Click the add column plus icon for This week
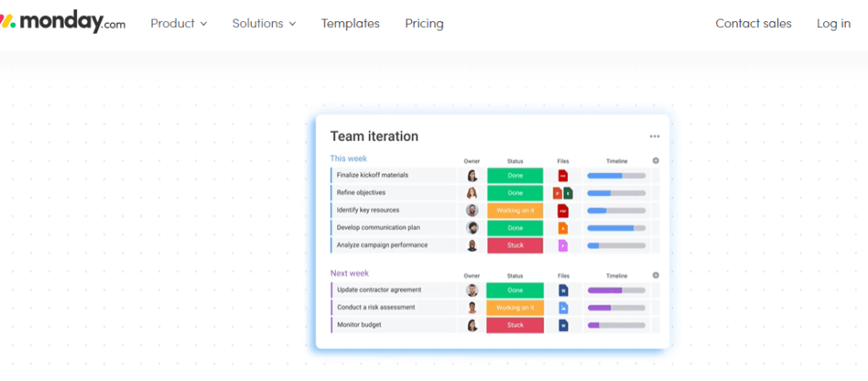868x381 pixels. pos(655,160)
